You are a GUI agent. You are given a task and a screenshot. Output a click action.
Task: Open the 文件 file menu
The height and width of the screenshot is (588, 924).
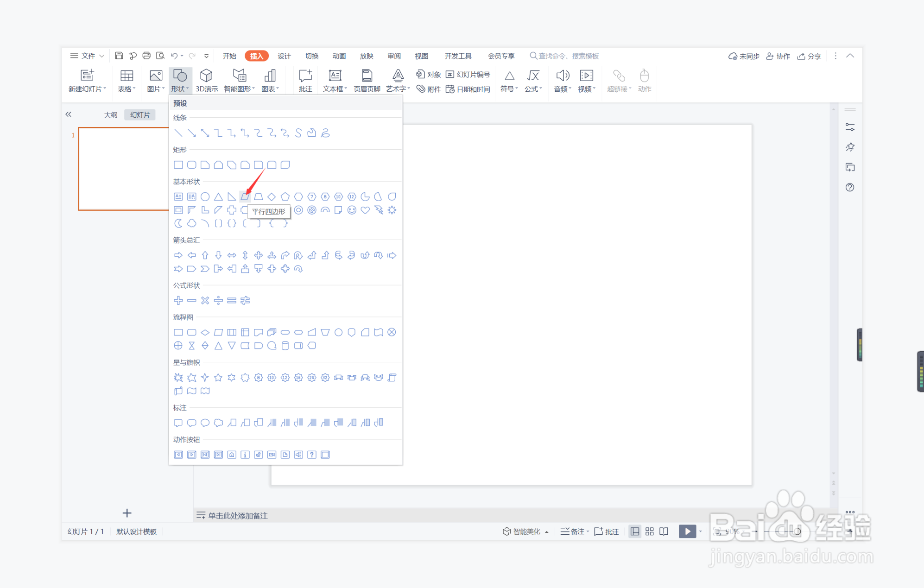point(87,56)
